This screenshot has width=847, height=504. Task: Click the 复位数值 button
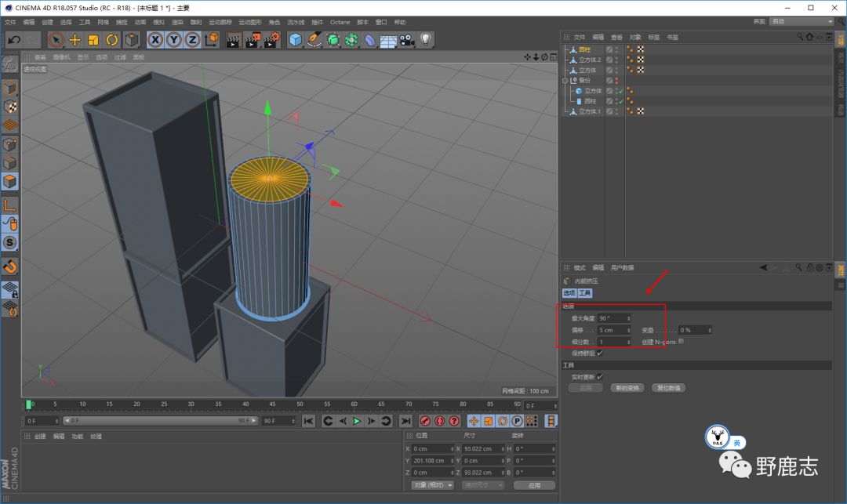669,388
